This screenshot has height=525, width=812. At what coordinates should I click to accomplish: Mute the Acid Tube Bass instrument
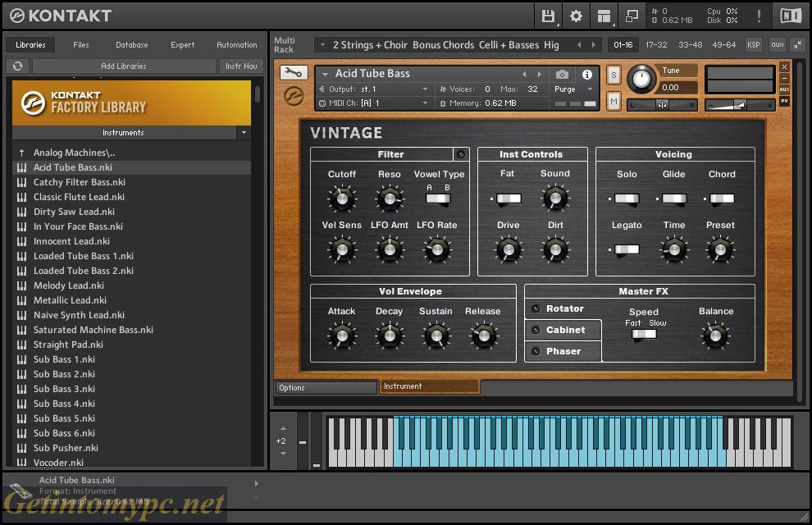(x=614, y=102)
